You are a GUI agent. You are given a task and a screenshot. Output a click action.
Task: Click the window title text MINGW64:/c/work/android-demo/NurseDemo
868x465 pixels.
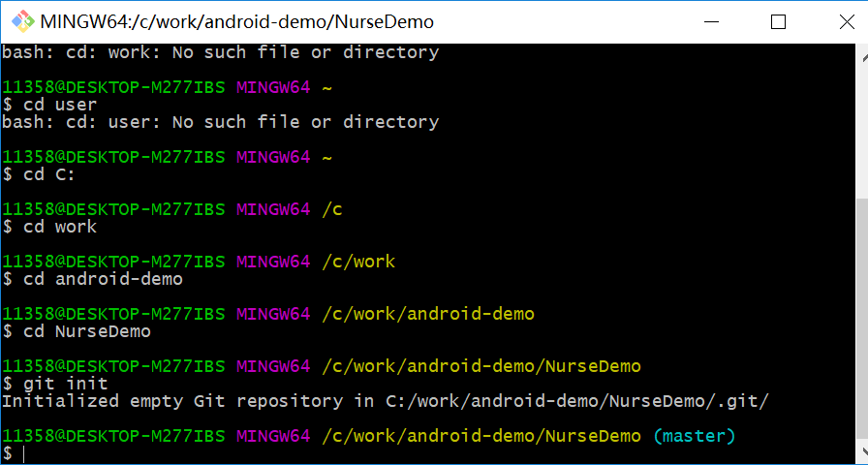coord(237,22)
